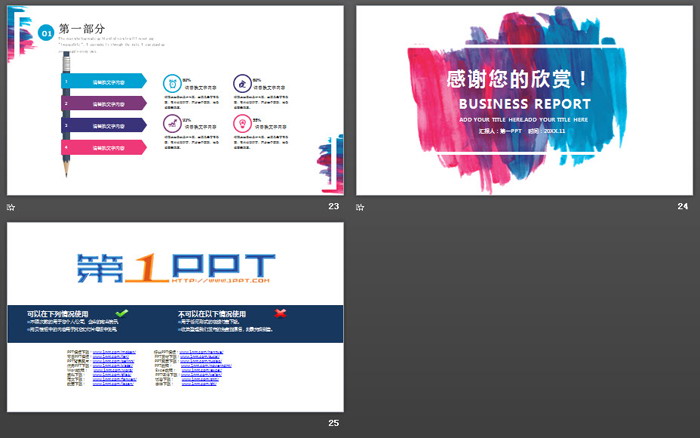The image size is (700, 438).
Task: Click the red X icon on slide 25
Action: click(x=281, y=313)
